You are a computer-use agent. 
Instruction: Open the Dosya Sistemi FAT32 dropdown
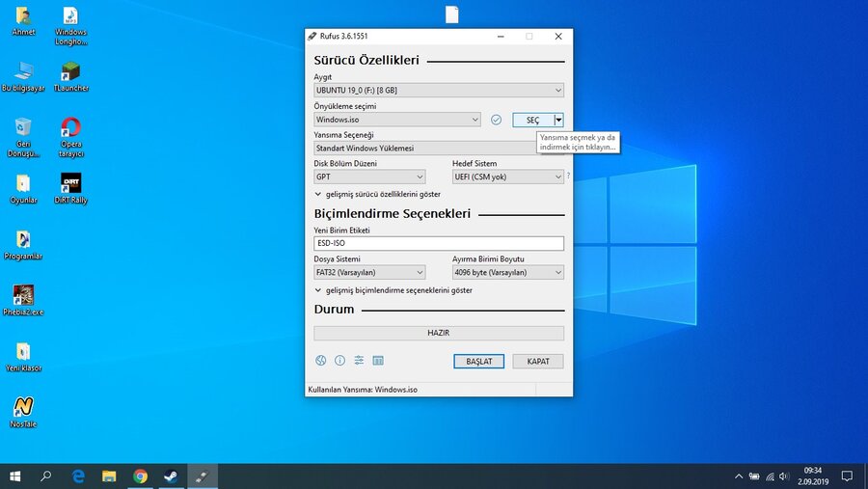coord(369,273)
